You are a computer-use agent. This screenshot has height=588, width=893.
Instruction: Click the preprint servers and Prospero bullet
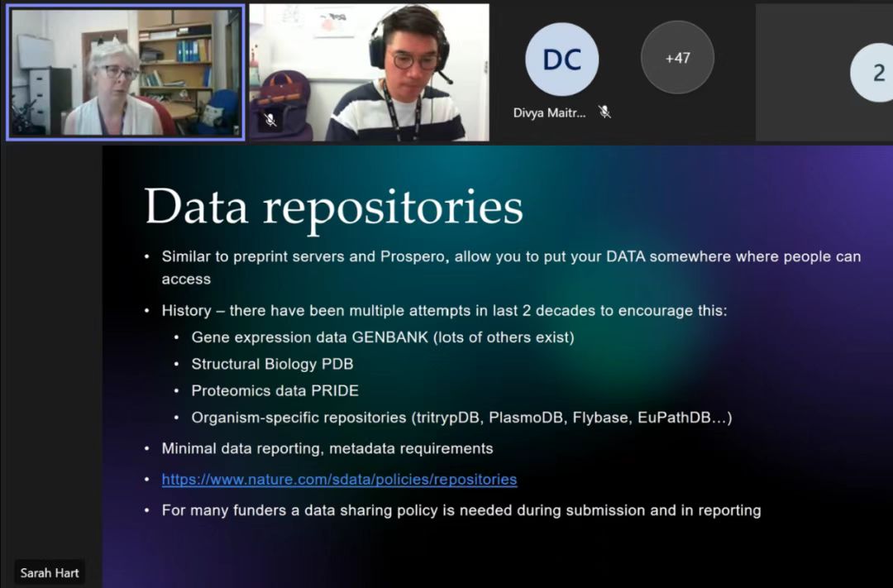click(x=510, y=257)
